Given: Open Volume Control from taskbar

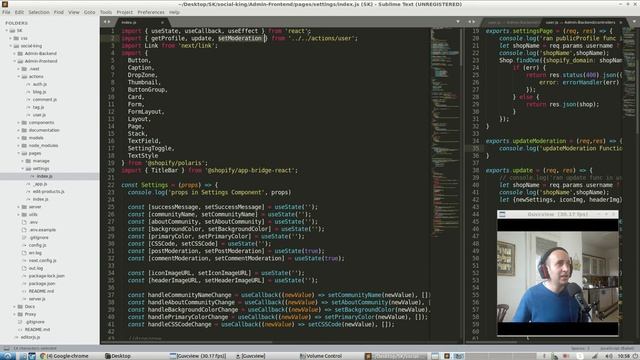Looking at the screenshot, I should pos(321,356).
